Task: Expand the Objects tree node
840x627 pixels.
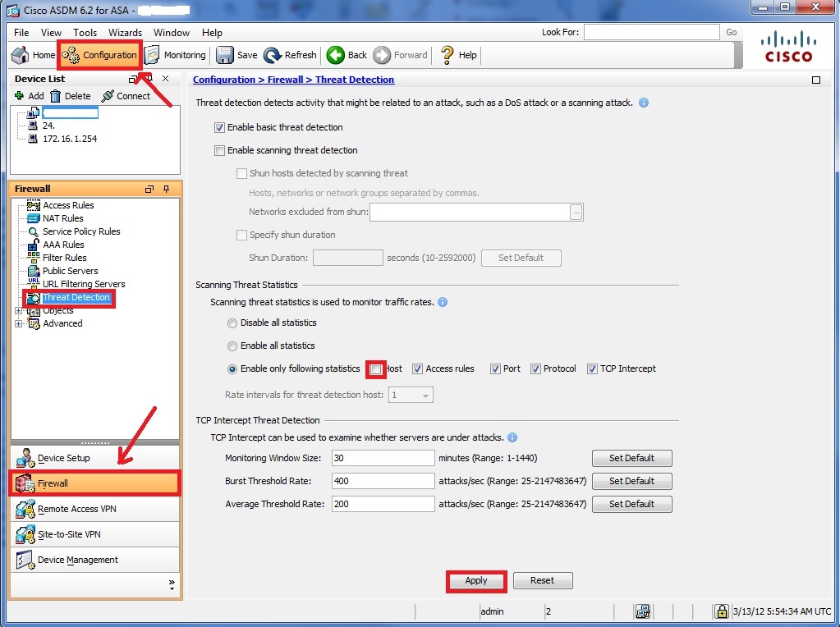Action: pyautogui.click(x=18, y=310)
